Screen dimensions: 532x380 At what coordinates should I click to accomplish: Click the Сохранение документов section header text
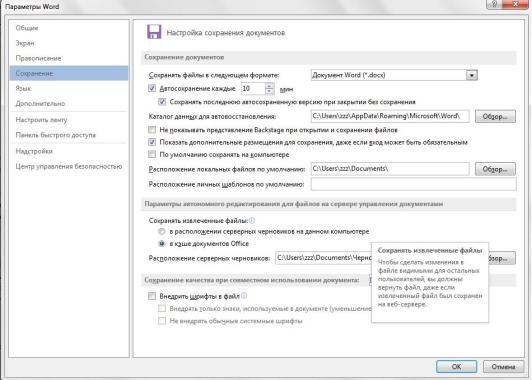click(184, 57)
